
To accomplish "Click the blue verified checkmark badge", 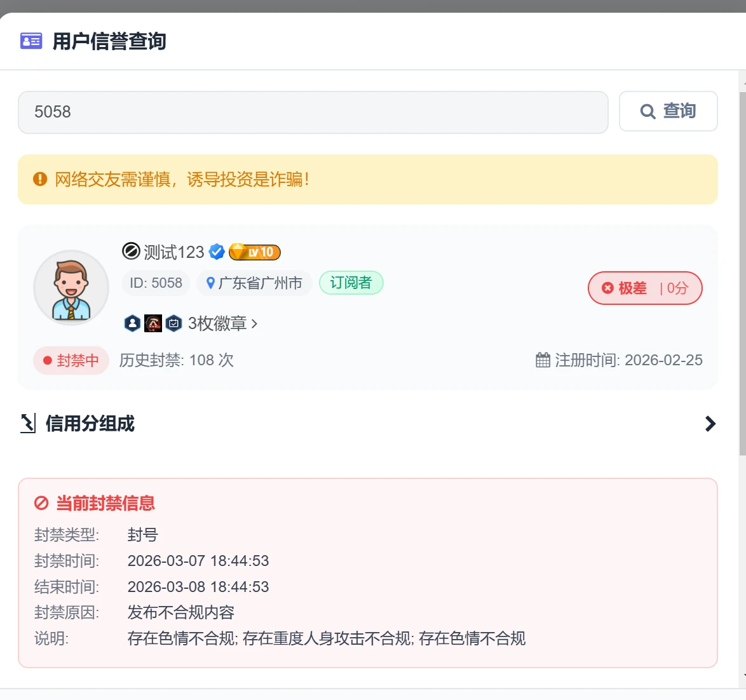I will (217, 252).
